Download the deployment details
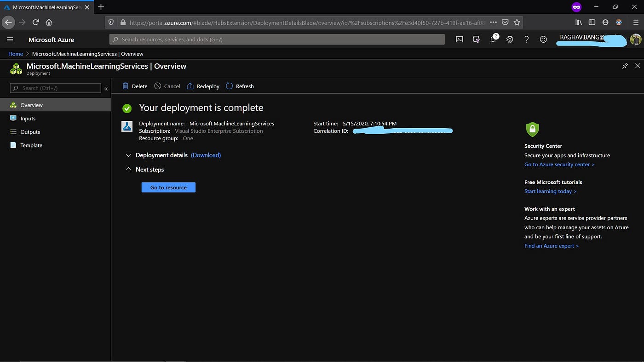The image size is (644, 362). pyautogui.click(x=206, y=155)
